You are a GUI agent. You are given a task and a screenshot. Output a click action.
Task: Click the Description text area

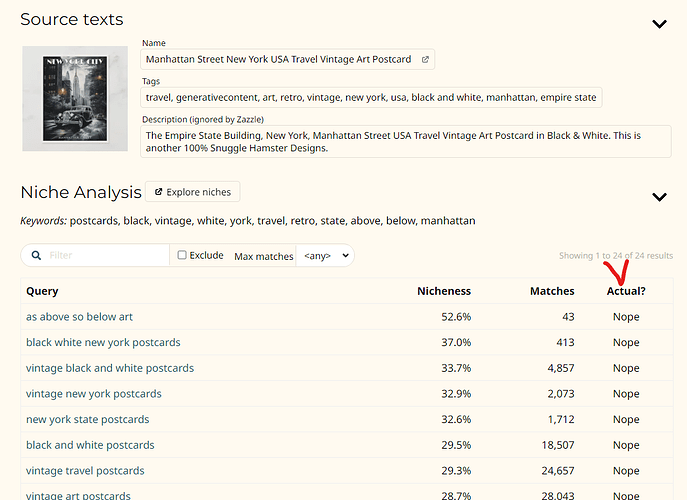406,142
